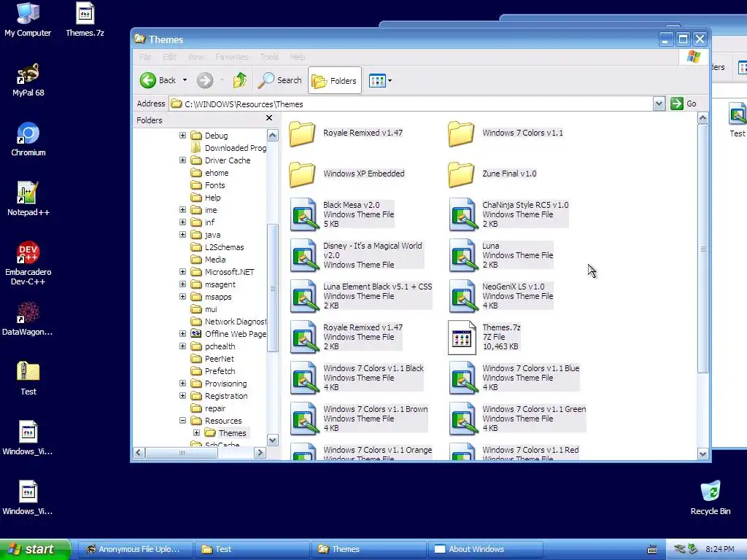The height and width of the screenshot is (560, 747).
Task: Select Royale Remixed v1.47 theme file
Action: click(347, 337)
